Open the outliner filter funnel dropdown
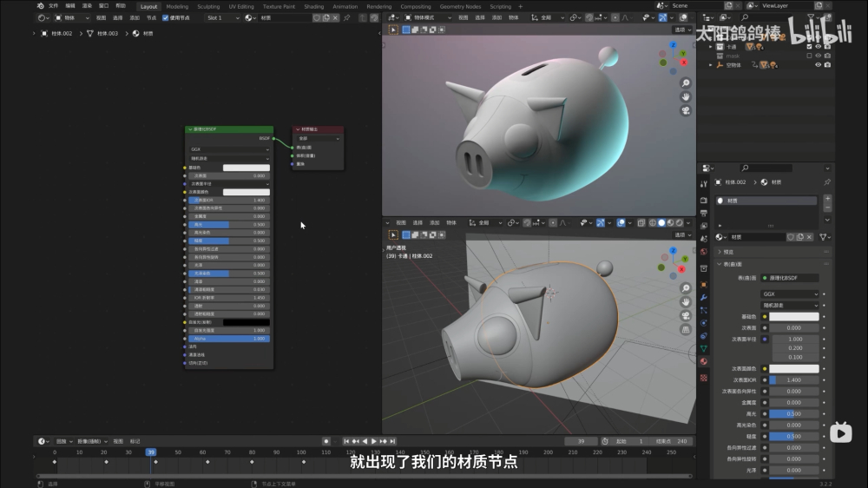The width and height of the screenshot is (868, 488). click(x=812, y=17)
